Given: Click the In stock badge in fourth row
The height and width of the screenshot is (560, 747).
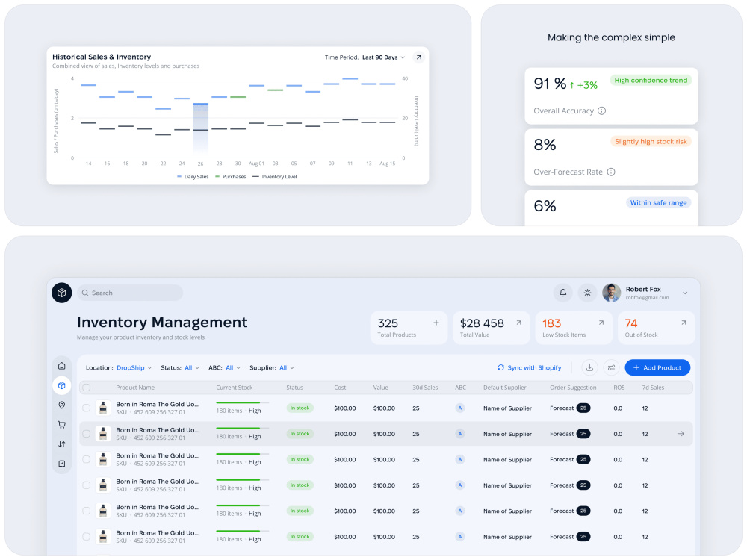Looking at the screenshot, I should pyautogui.click(x=300, y=485).
